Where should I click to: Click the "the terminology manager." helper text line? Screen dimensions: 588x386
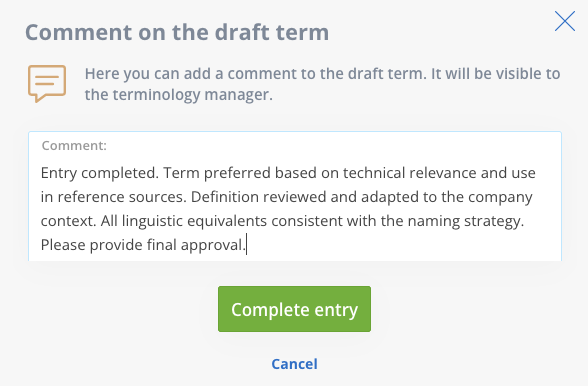pos(178,95)
